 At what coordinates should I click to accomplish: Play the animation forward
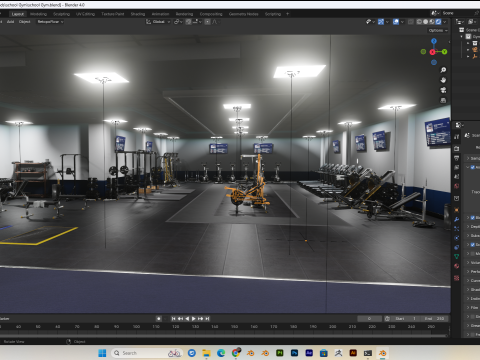194,319
